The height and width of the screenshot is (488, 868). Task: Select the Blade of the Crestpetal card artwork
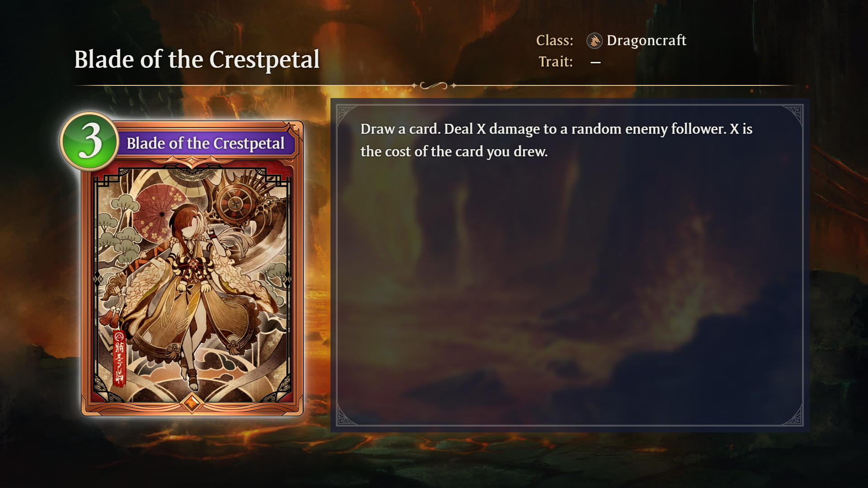(x=192, y=286)
